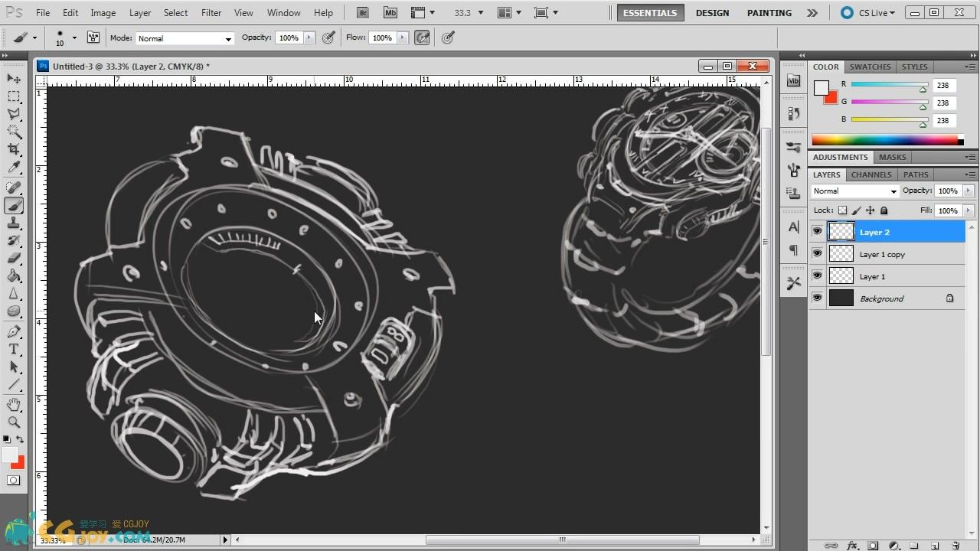
Task: Create a new layer icon
Action: [935, 546]
